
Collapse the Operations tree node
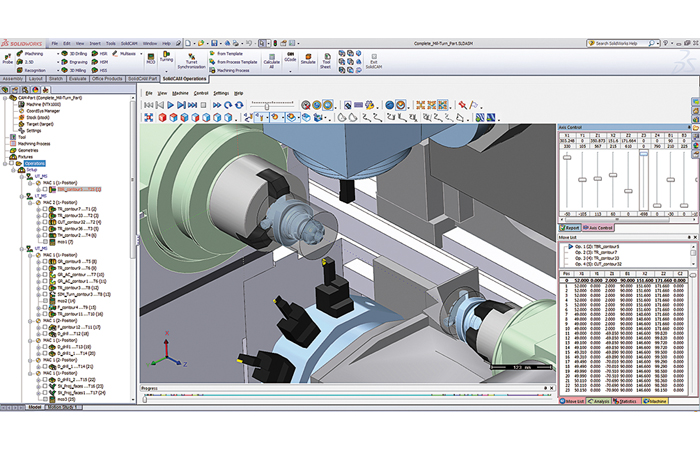tap(5, 163)
